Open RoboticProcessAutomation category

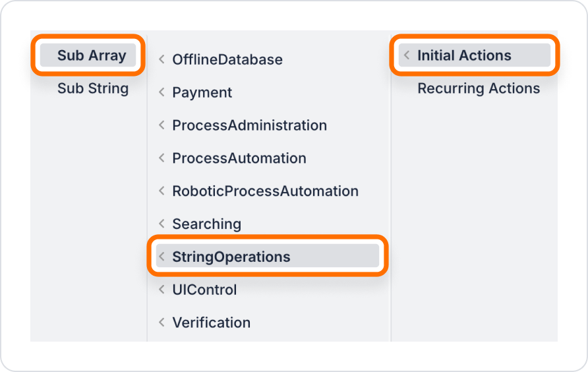(x=267, y=191)
